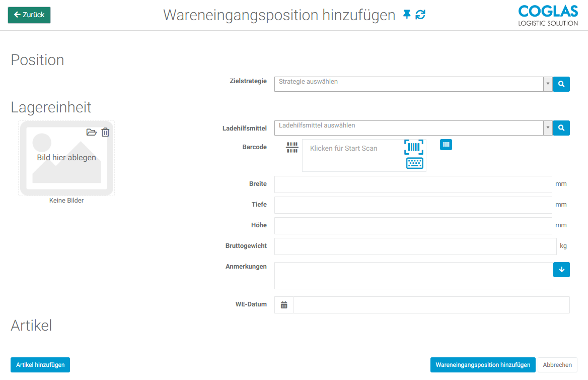The image size is (588, 380).
Task: Search Ladehilfsmittel with the magnifier button
Action: (561, 128)
